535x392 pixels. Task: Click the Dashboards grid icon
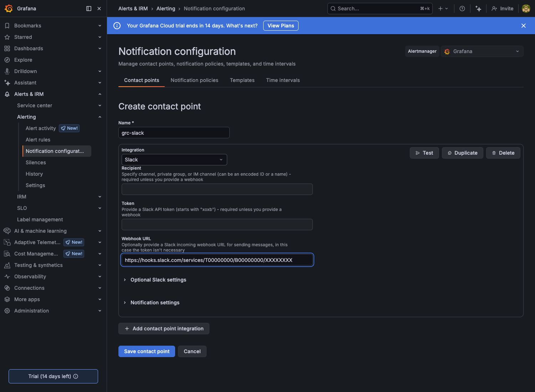(7, 48)
